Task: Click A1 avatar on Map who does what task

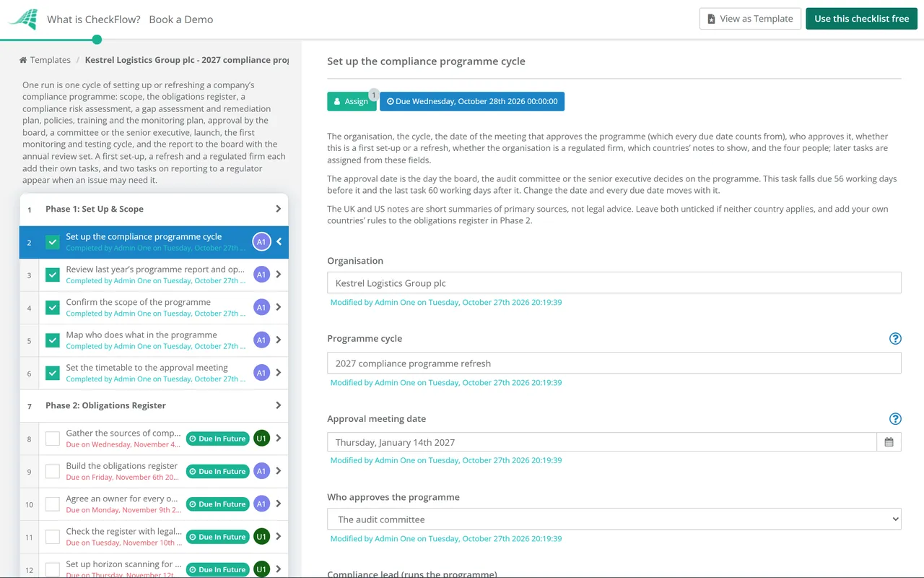Action: 261,340
